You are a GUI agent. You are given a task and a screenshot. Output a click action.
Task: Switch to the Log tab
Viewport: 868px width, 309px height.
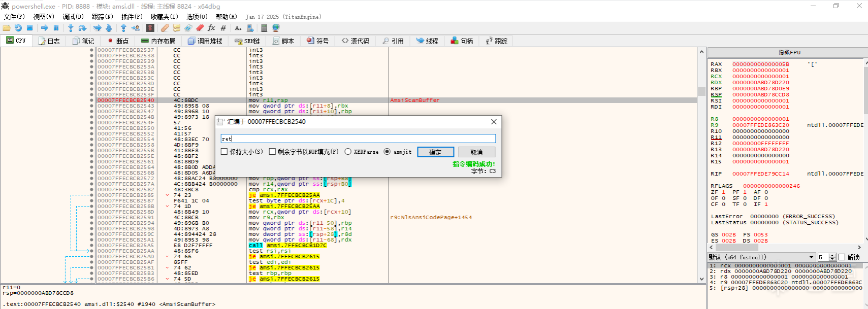49,41
